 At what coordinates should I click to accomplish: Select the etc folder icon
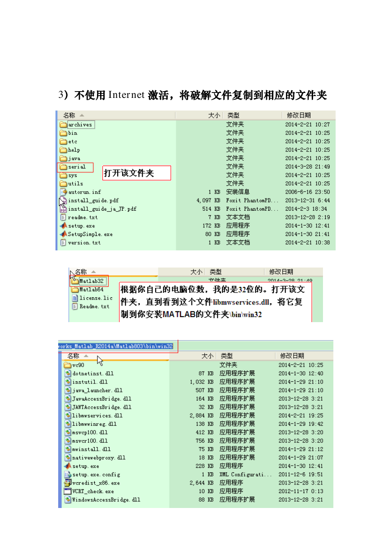[63, 142]
